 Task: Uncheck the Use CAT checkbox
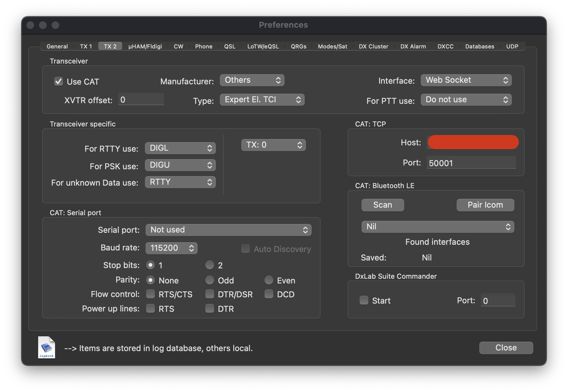tap(58, 81)
